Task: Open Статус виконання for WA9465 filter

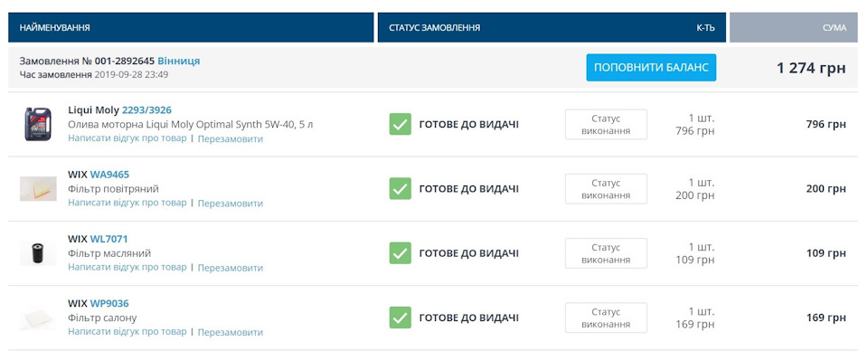Action: [x=606, y=189]
